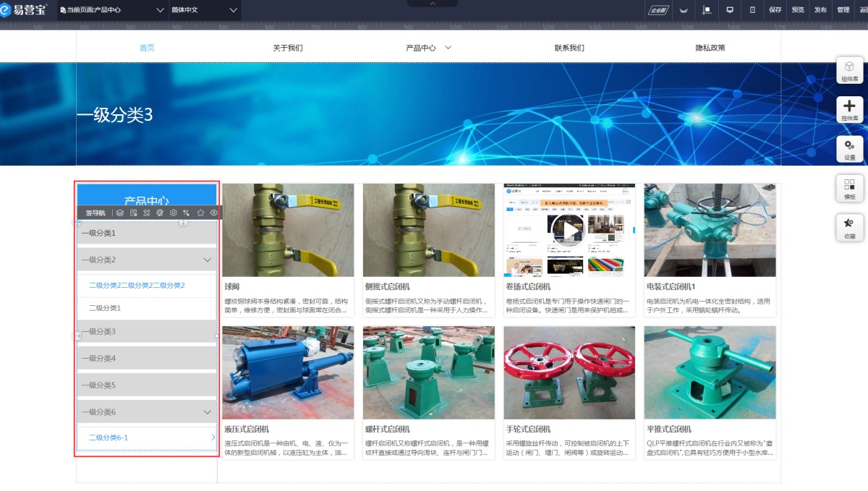This screenshot has width=868, height=491.
Task: Switch to desktop monitor view
Action: tap(730, 10)
